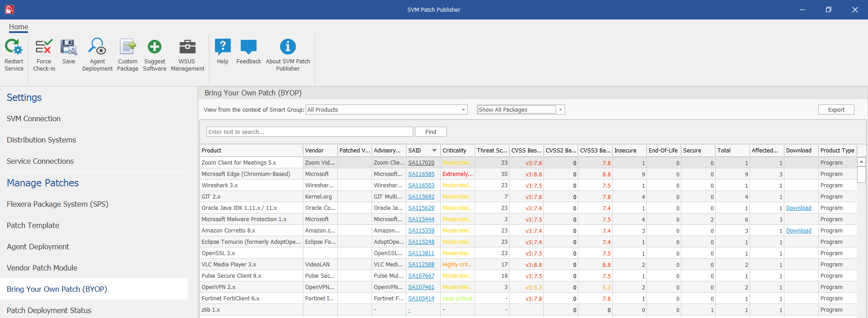Click the Find button
868x318 pixels.
(x=430, y=132)
